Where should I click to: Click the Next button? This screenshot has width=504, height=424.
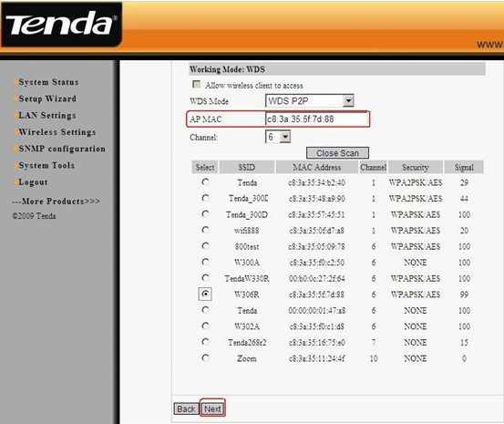[x=212, y=408]
